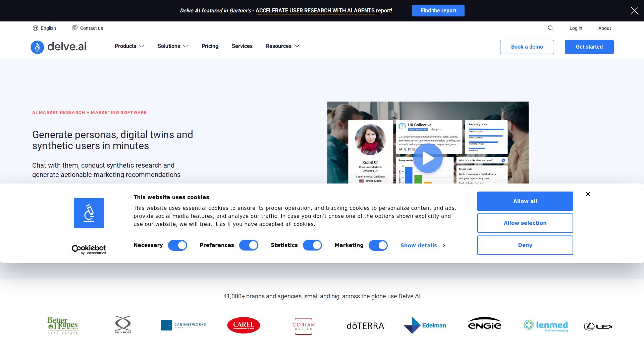
Task: Click the delve.ai microscope logo
Action: point(37,47)
